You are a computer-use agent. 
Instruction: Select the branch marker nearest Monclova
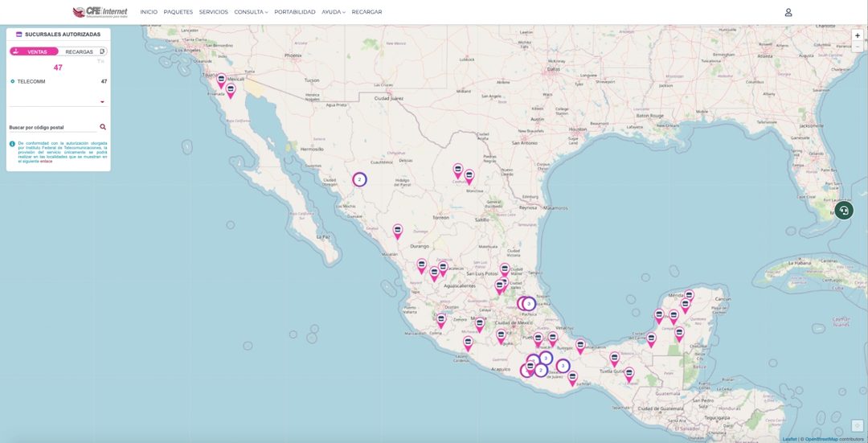point(469,177)
